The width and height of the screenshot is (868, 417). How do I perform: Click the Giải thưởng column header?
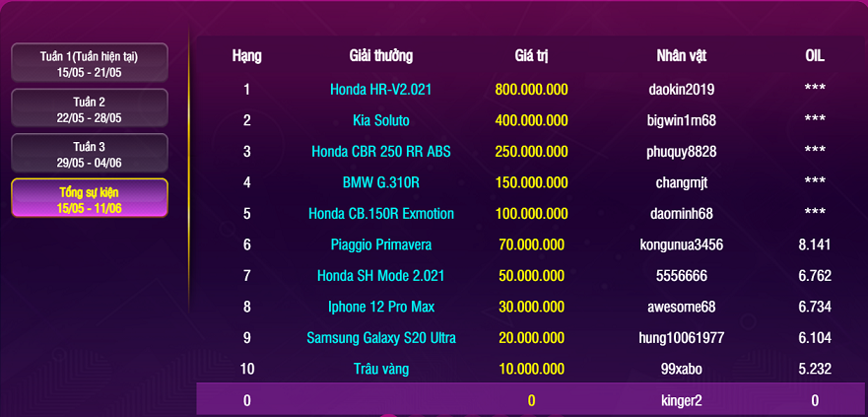[x=380, y=56]
